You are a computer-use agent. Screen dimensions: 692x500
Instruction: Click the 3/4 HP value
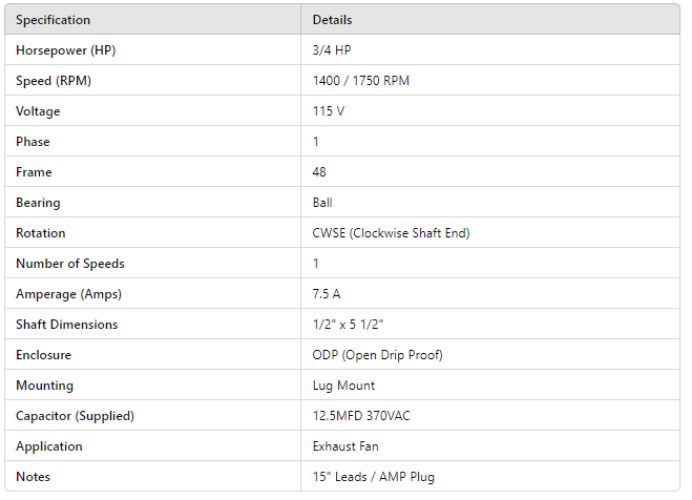[x=332, y=50]
